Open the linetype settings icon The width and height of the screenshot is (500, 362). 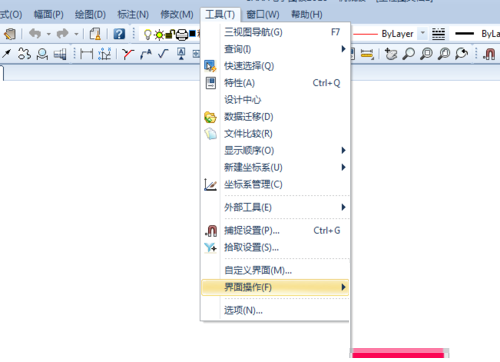(438, 34)
